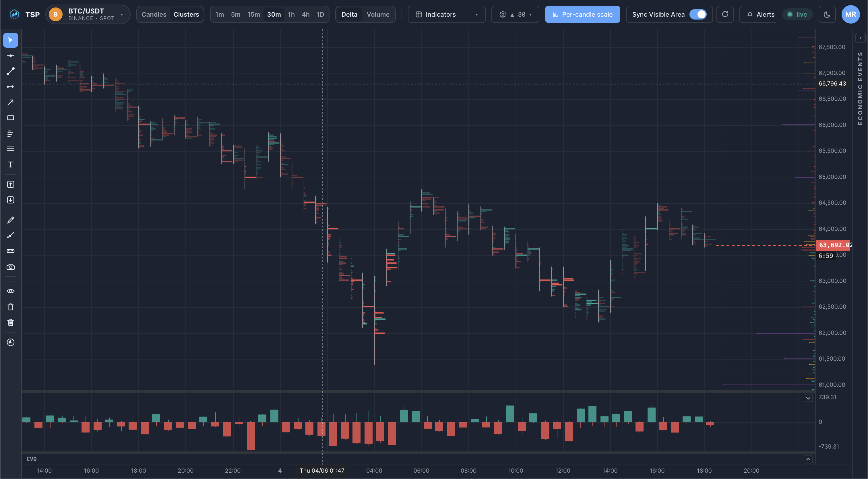Image resolution: width=868 pixels, height=479 pixels.
Task: Select the pencil freehand tool
Action: pyautogui.click(x=10, y=220)
